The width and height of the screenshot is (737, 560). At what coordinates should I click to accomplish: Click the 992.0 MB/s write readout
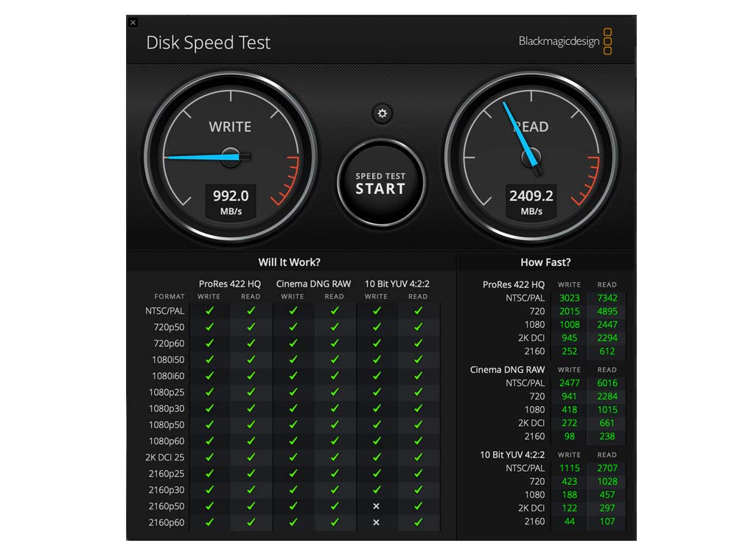tap(231, 202)
